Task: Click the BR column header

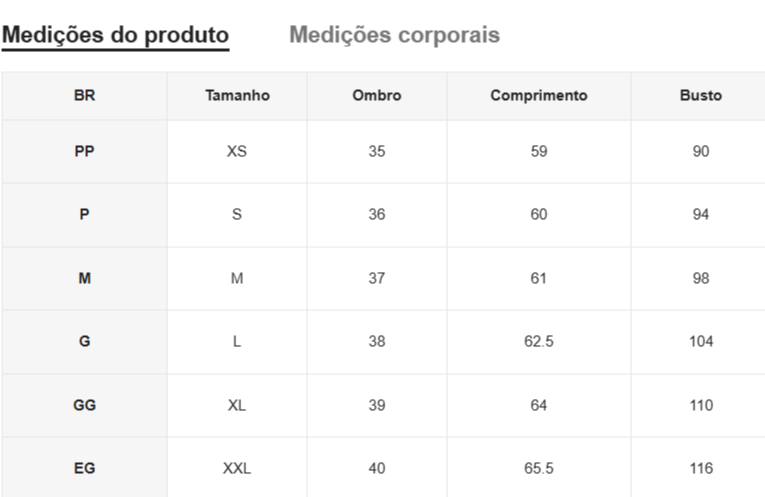Action: pos(85,96)
